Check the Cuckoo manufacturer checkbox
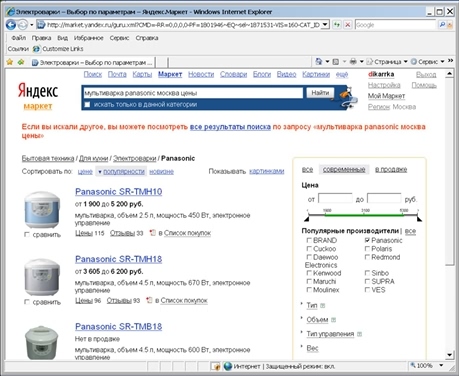459x376 pixels. pyautogui.click(x=309, y=249)
